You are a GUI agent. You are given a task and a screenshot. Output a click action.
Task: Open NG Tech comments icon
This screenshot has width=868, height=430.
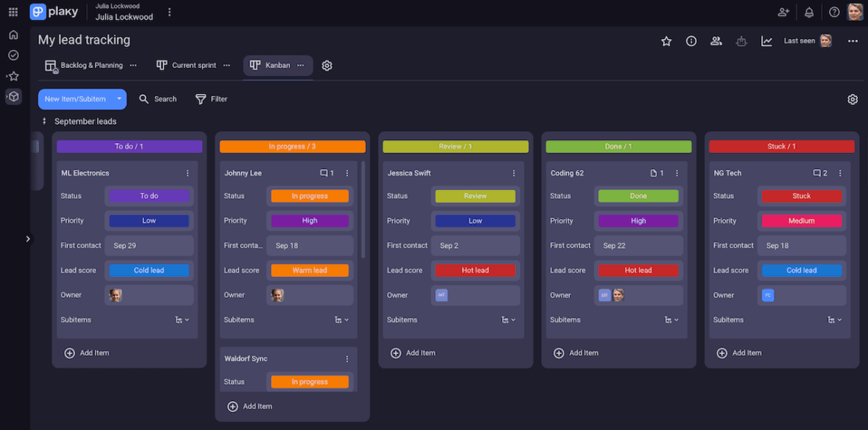coord(820,174)
